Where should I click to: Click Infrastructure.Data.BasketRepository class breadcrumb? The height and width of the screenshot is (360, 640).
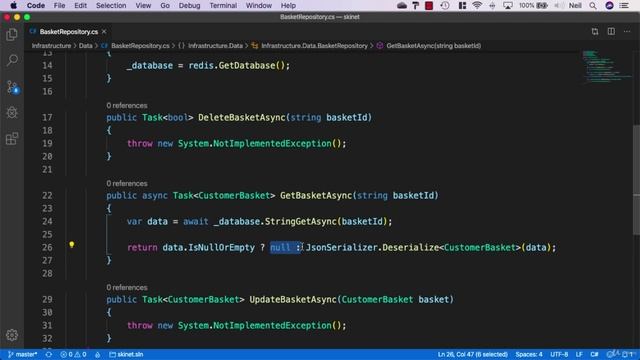[310, 46]
